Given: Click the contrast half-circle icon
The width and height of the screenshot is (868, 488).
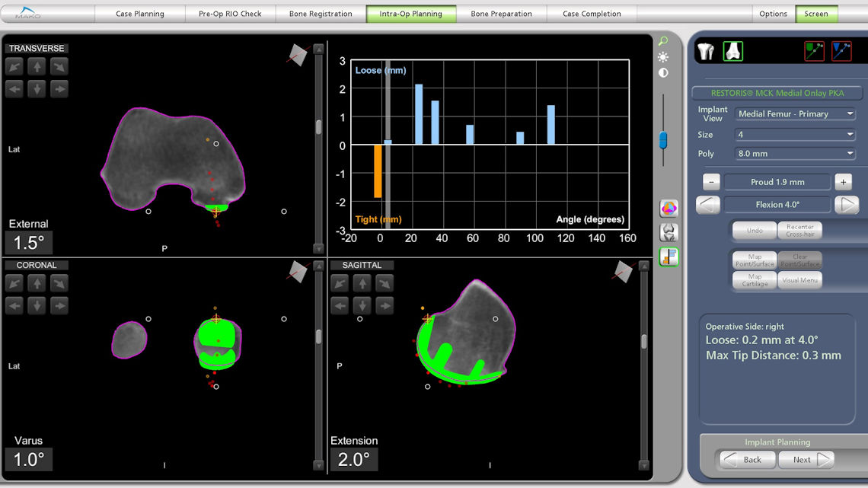Looking at the screenshot, I should click(x=663, y=72).
